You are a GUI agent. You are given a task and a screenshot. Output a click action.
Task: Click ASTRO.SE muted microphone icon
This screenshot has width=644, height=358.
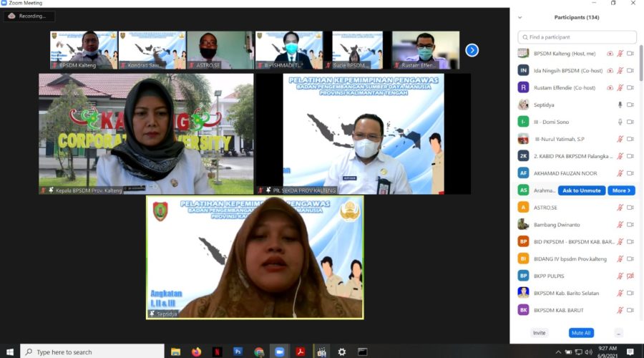coord(620,208)
